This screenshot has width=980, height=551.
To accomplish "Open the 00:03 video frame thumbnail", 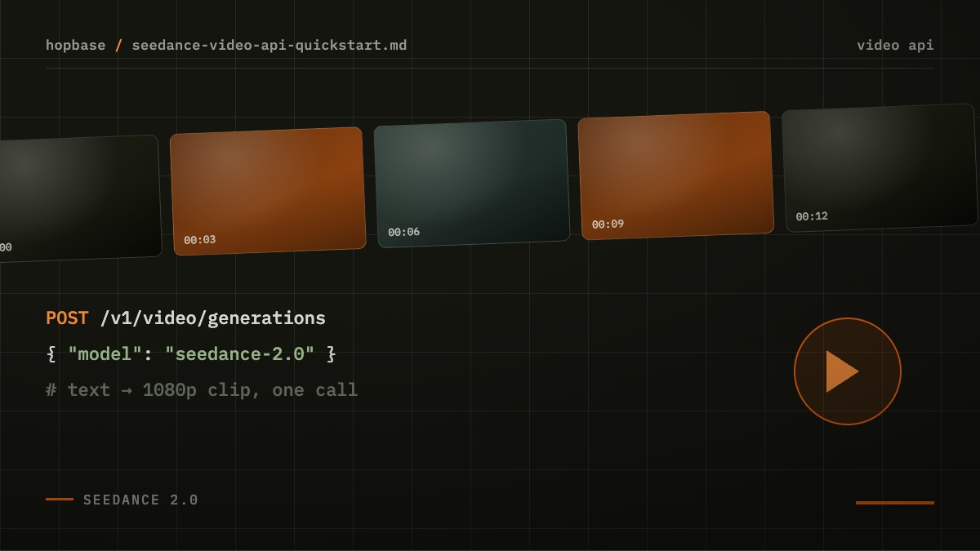I will click(x=268, y=191).
